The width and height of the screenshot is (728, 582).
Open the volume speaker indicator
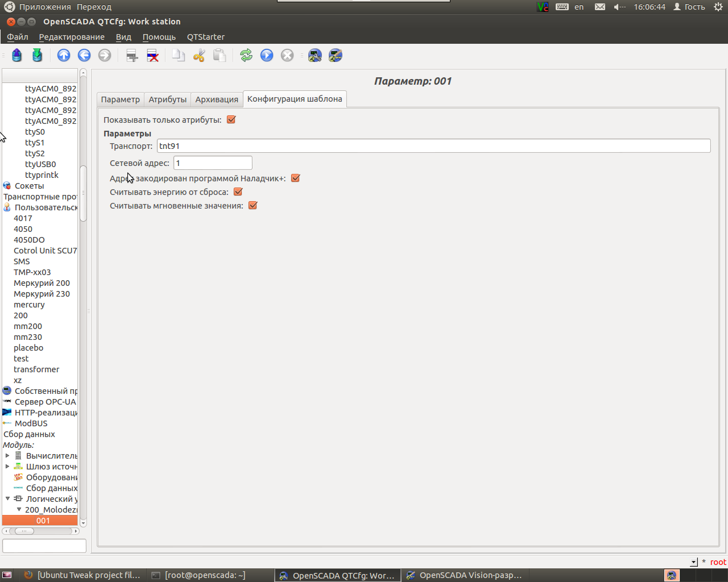click(x=619, y=7)
